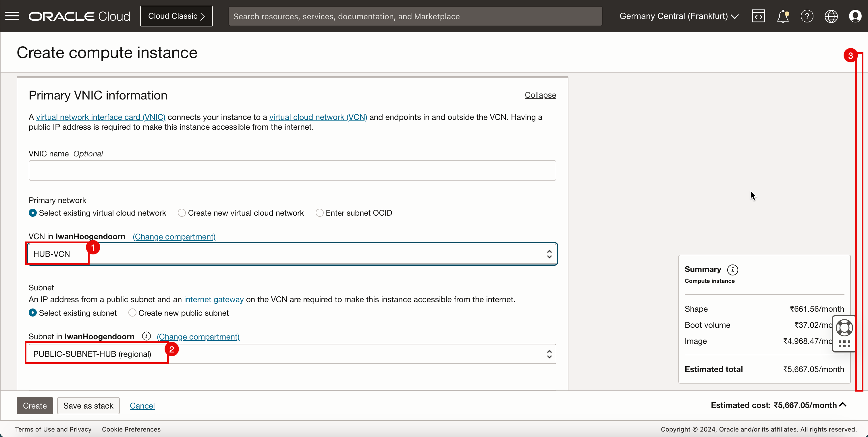Click the Summary info circle icon
Viewport: 868px width, 437px height.
[733, 269]
